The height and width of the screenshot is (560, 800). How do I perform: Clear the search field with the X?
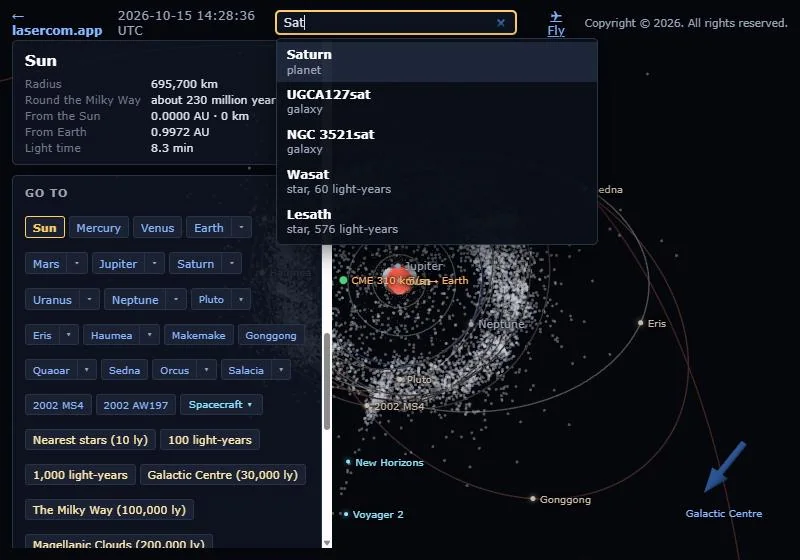click(x=501, y=22)
